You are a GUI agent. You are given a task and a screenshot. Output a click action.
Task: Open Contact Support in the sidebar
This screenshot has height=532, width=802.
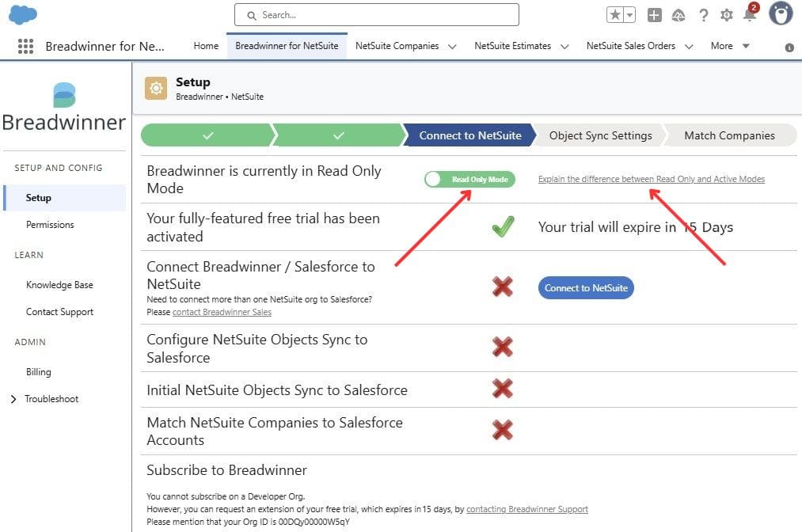click(60, 312)
